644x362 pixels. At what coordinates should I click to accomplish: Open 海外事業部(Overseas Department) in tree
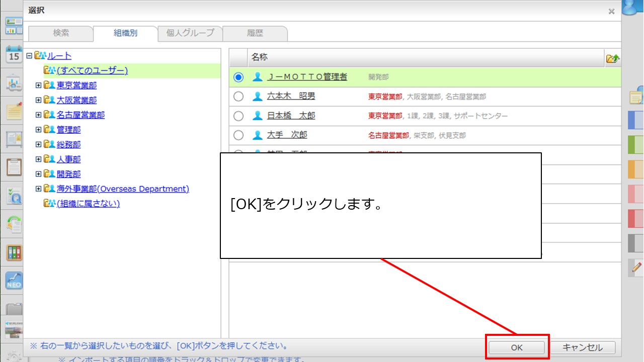tap(123, 189)
